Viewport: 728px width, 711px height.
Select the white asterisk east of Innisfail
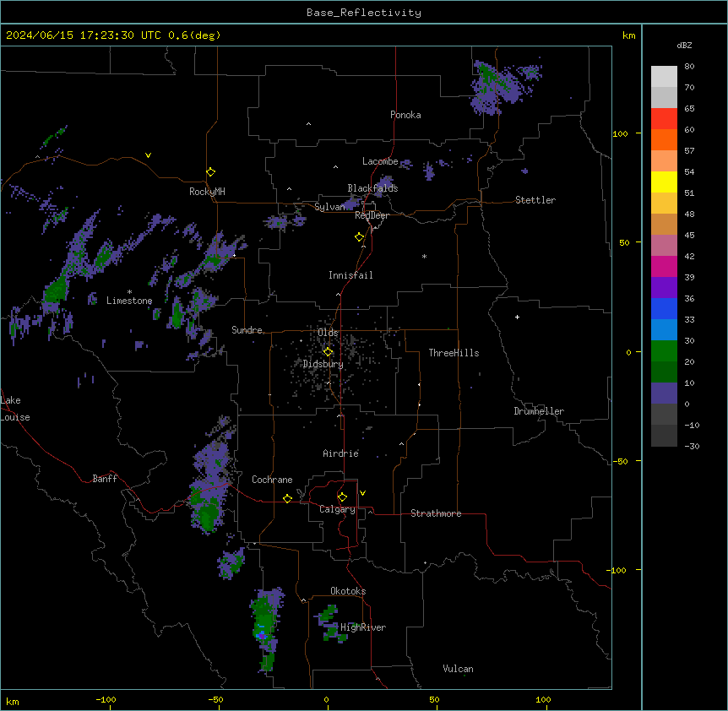(x=424, y=256)
